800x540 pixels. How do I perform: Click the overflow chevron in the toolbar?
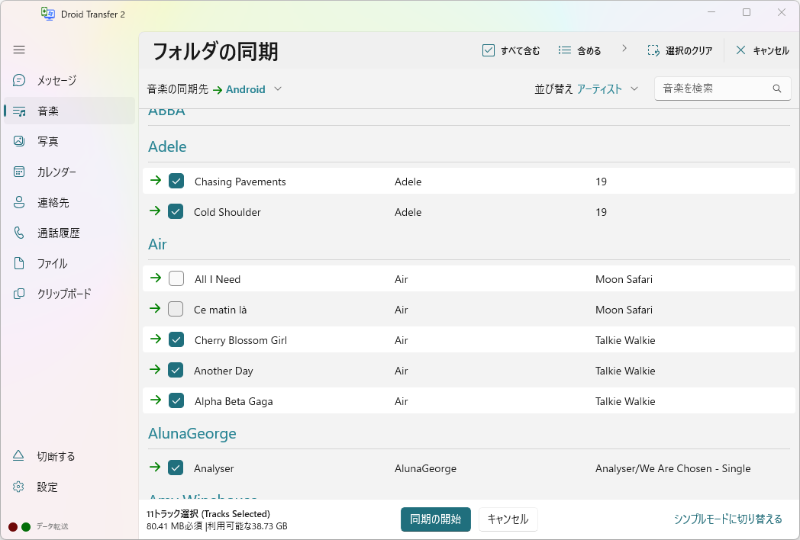pos(624,48)
